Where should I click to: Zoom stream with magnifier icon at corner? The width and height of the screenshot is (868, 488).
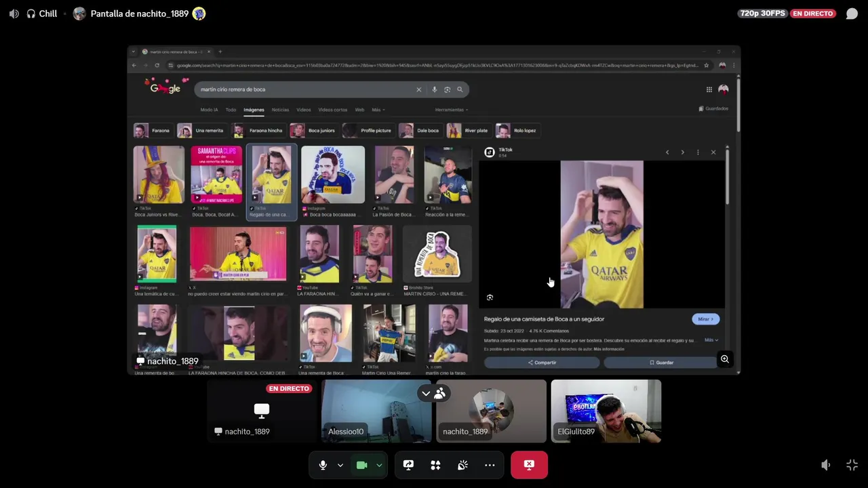coord(725,359)
